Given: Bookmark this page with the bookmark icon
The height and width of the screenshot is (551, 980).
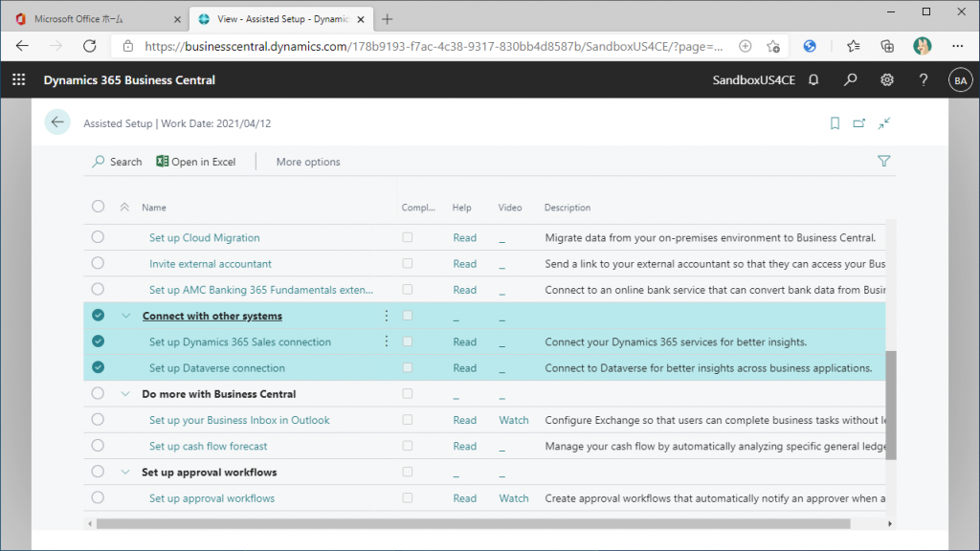Looking at the screenshot, I should pyautogui.click(x=835, y=123).
